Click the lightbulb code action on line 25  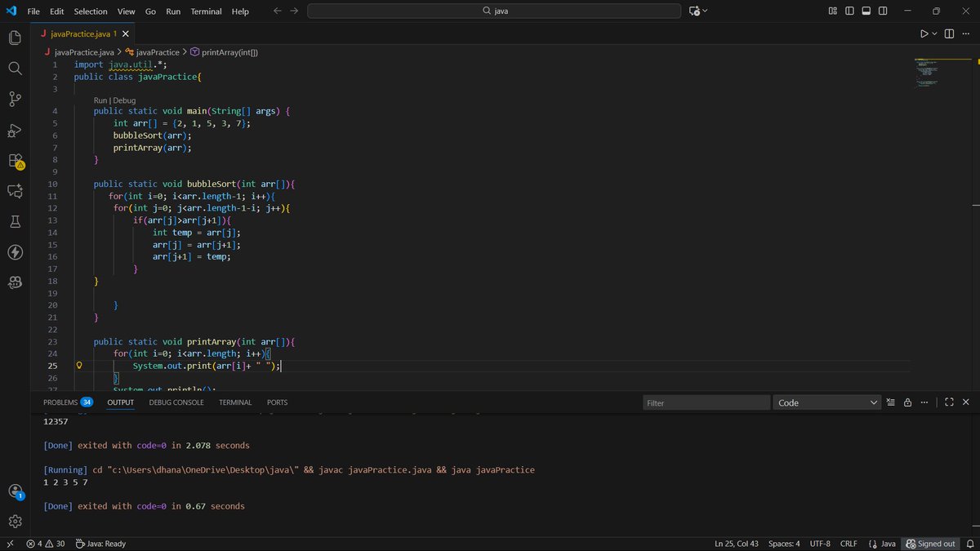[x=79, y=367]
